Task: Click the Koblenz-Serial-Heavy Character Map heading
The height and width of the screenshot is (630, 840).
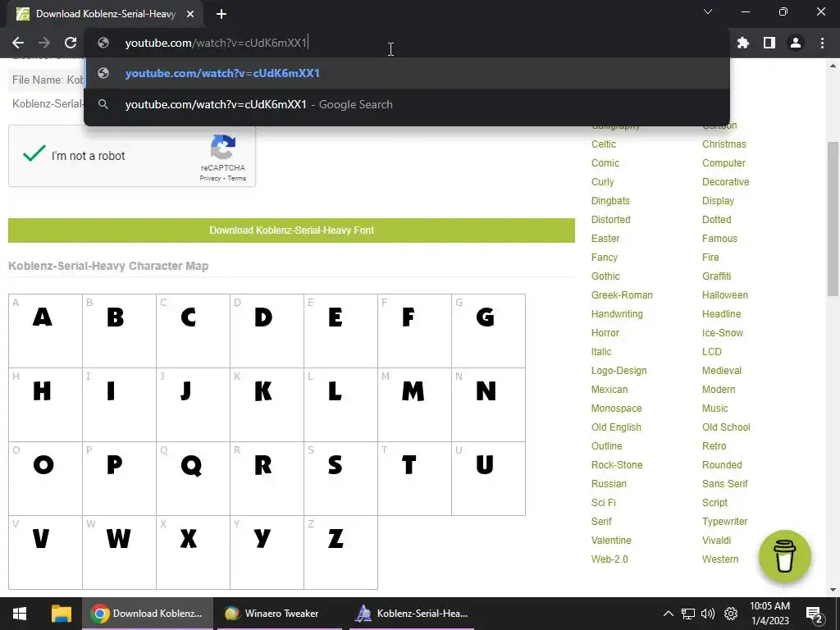Action: (x=108, y=267)
